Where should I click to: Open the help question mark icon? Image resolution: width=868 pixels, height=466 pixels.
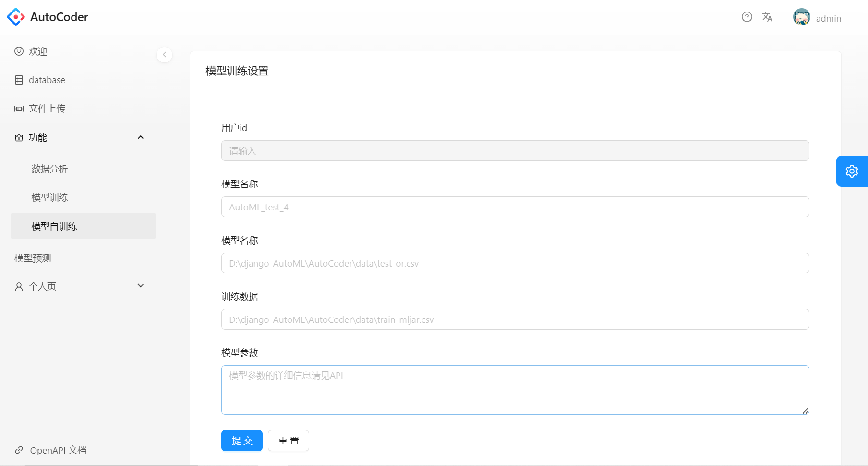click(747, 17)
